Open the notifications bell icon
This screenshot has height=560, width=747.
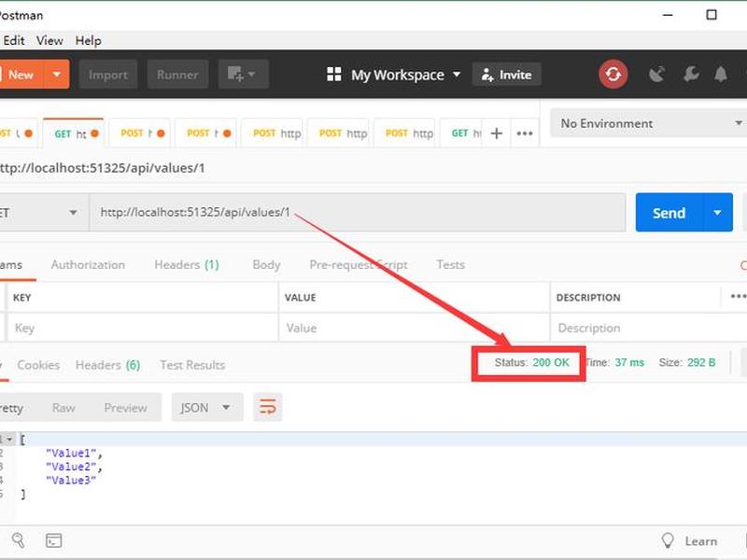(721, 75)
